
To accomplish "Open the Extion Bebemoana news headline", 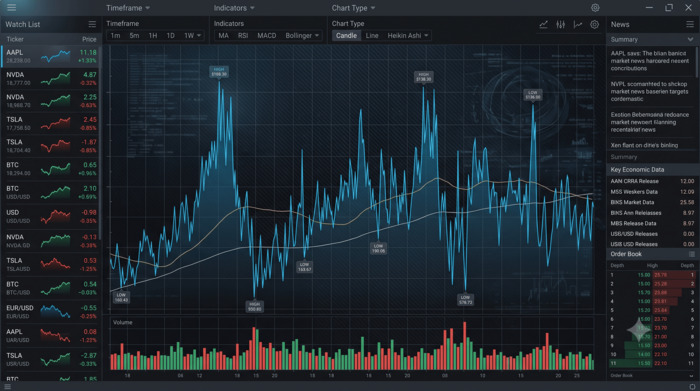I will point(650,122).
